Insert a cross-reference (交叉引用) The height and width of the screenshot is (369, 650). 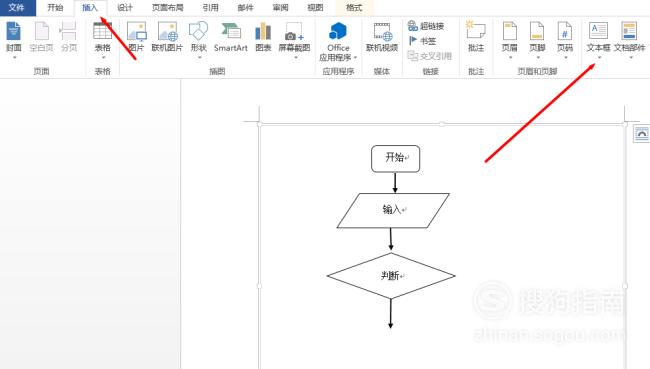tap(429, 56)
